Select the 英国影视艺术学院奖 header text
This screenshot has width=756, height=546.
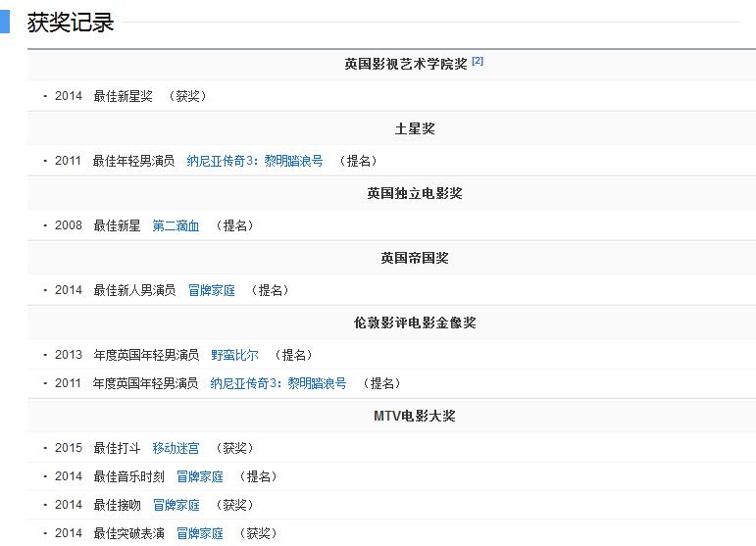406,64
